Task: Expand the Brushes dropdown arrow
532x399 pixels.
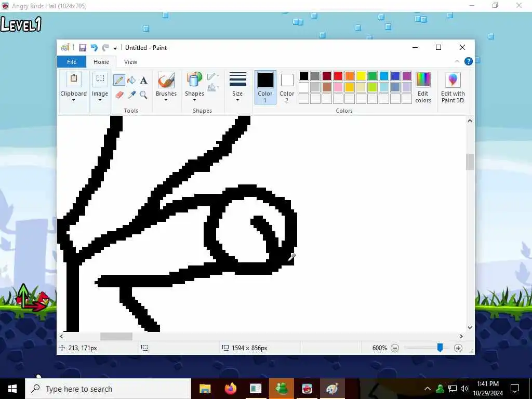Action: pos(166,100)
